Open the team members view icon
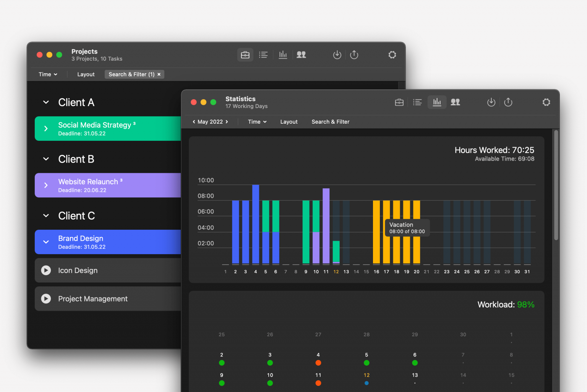Viewport: 587px width, 392px height. [x=301, y=55]
